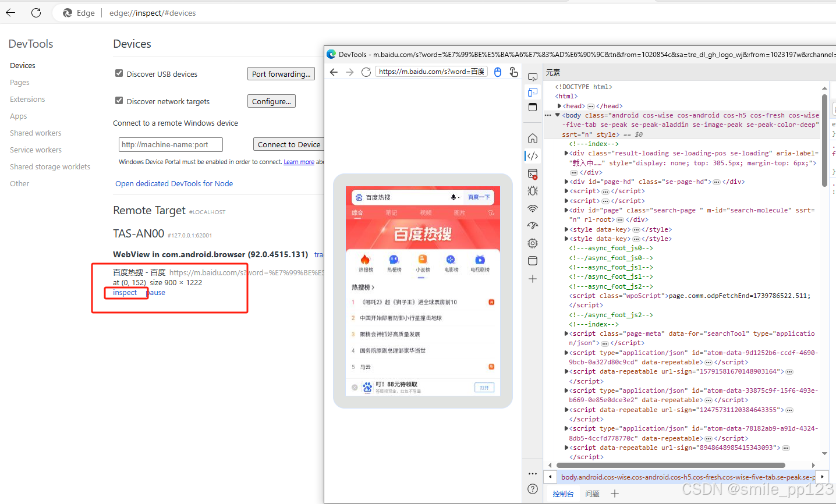
Task: Click the vertical scrollbar of Elements panel
Action: 824,140
